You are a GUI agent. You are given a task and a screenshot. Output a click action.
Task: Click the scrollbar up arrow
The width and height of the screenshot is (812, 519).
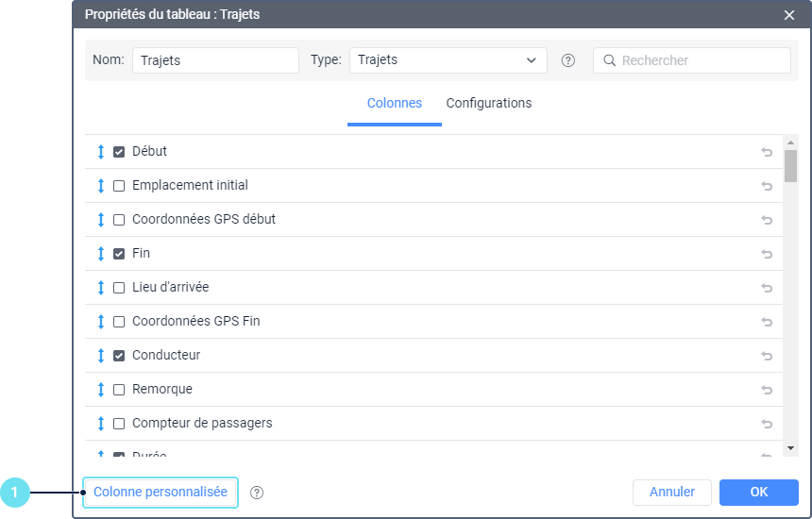(x=790, y=142)
